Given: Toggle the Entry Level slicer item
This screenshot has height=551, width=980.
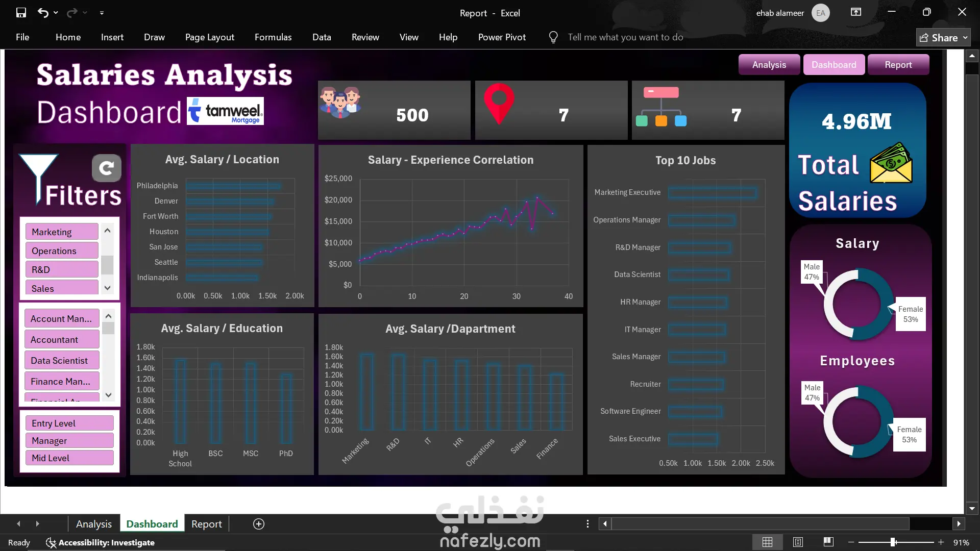Looking at the screenshot, I should (x=69, y=423).
